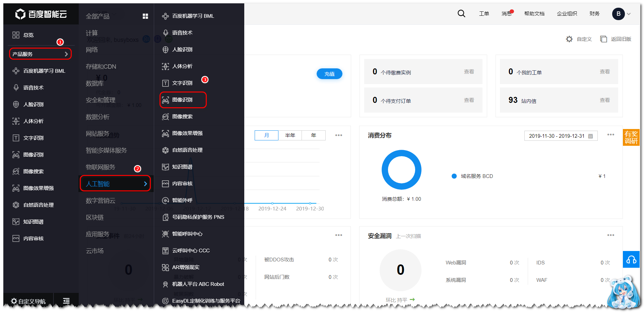Click the AR增强现实 icon in submenu
This screenshot has height=313, width=644.
click(165, 267)
